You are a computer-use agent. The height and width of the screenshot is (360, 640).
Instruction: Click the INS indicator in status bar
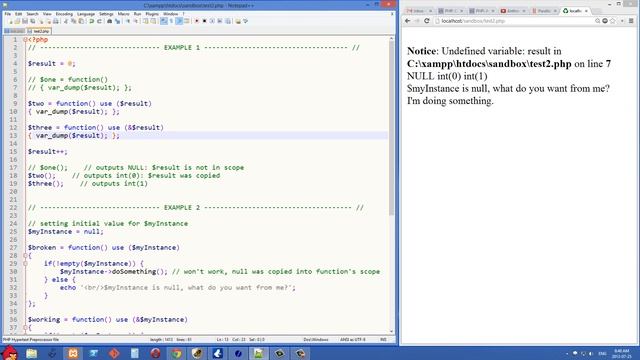[383, 340]
